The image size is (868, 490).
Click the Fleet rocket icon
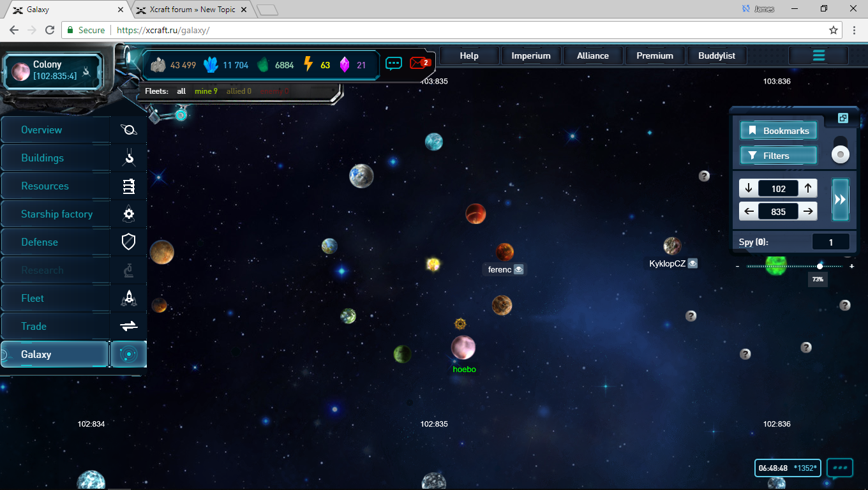click(129, 298)
